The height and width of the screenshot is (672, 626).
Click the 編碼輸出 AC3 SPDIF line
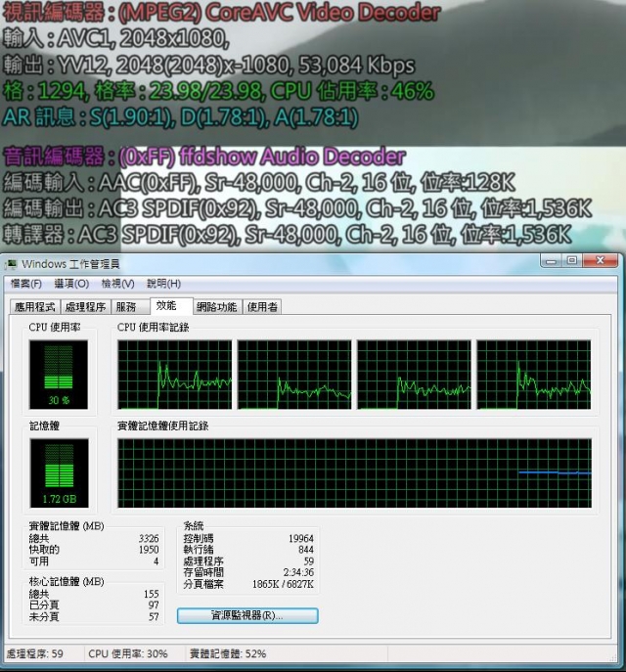[297, 209]
